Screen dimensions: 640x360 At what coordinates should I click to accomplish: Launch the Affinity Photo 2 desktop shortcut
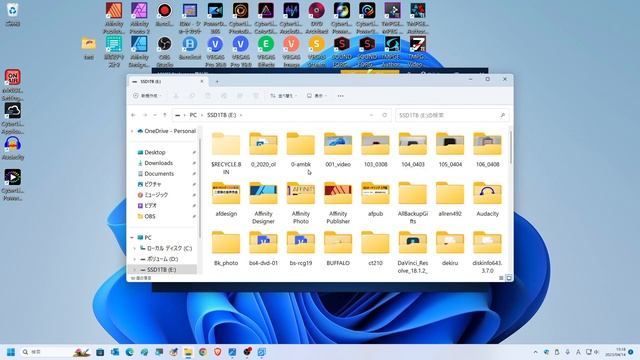point(139,18)
